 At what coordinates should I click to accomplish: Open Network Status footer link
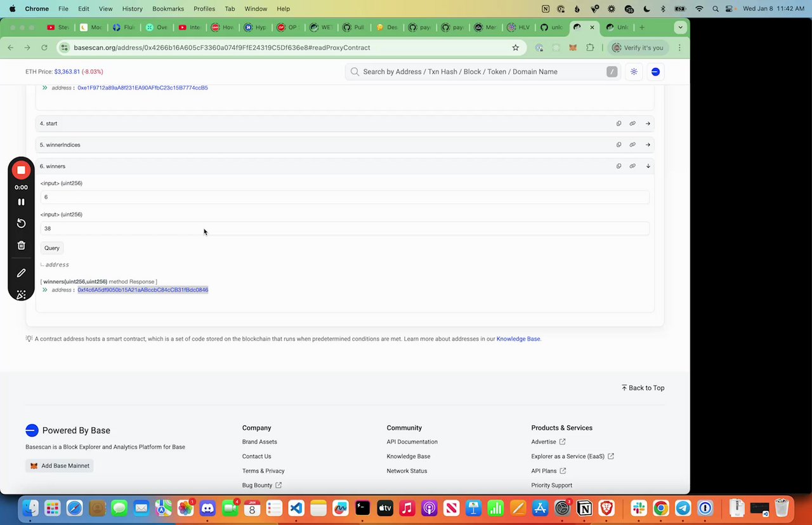click(x=407, y=471)
